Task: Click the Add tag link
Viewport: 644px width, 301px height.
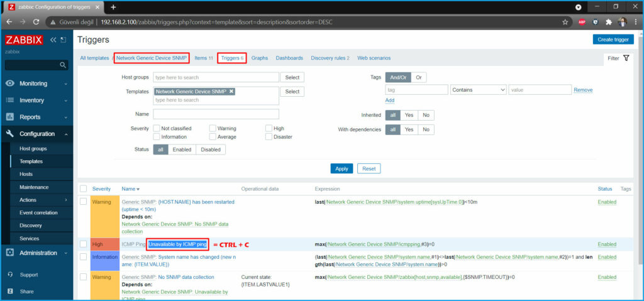Action: point(390,100)
